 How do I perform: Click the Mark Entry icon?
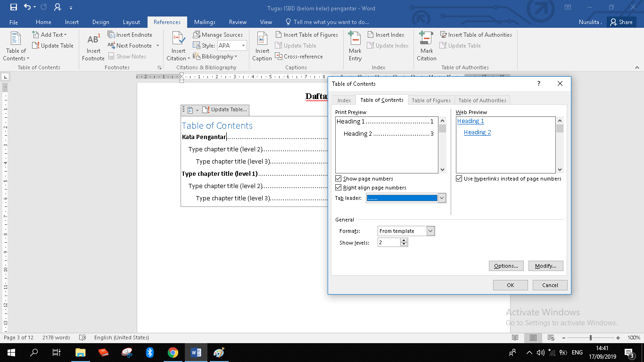tap(355, 39)
